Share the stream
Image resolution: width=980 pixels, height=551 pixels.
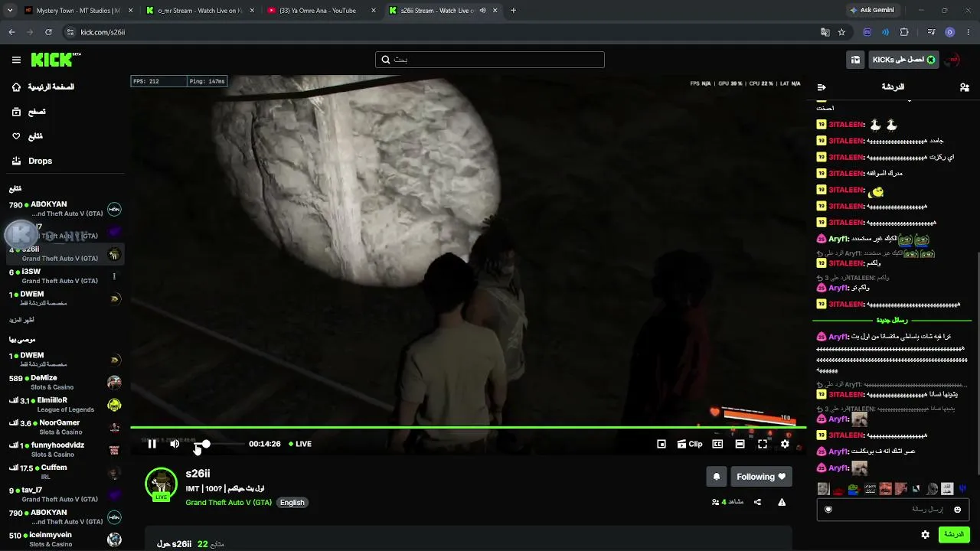pyautogui.click(x=757, y=502)
